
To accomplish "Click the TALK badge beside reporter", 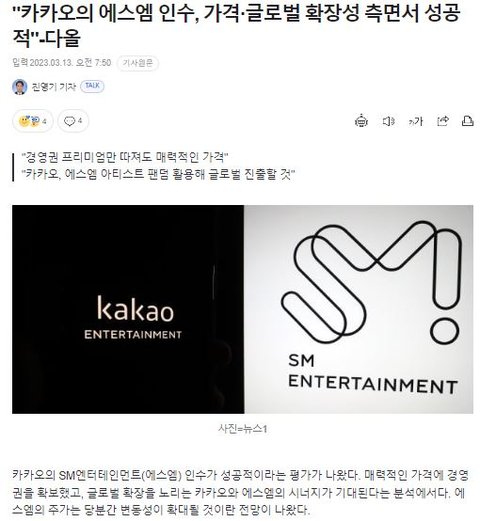I will tap(92, 86).
